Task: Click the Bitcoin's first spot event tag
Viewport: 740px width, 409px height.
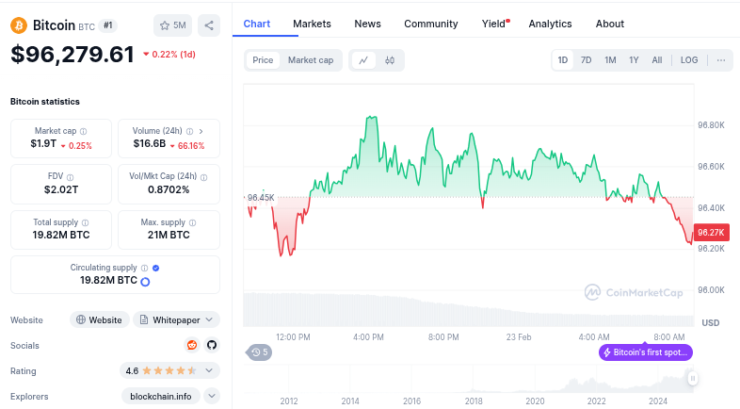Action: click(646, 352)
